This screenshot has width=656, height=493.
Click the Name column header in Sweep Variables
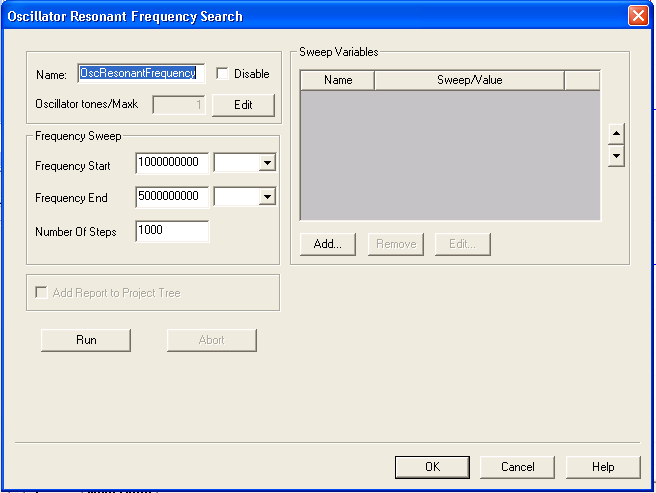338,80
